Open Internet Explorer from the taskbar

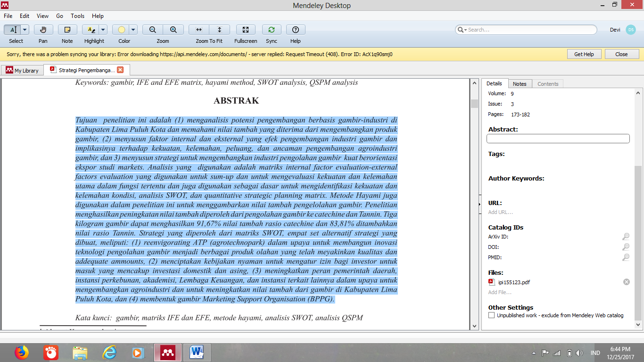pos(109,353)
